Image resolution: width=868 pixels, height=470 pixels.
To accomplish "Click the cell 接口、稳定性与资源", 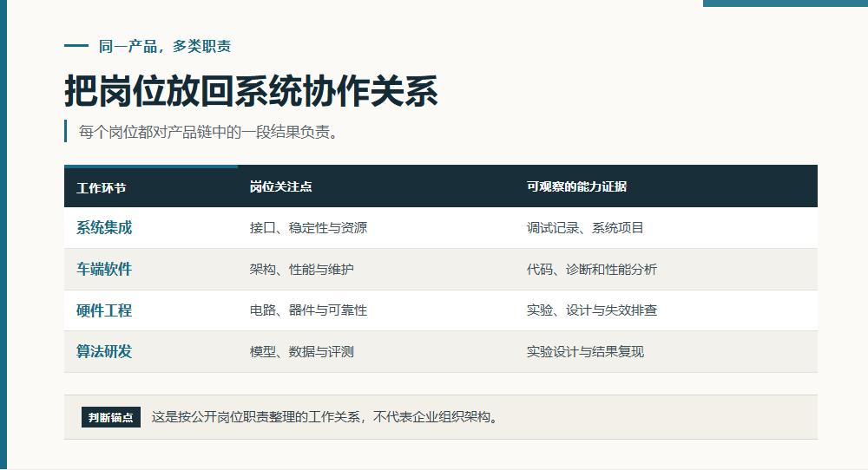I will click(x=308, y=228).
